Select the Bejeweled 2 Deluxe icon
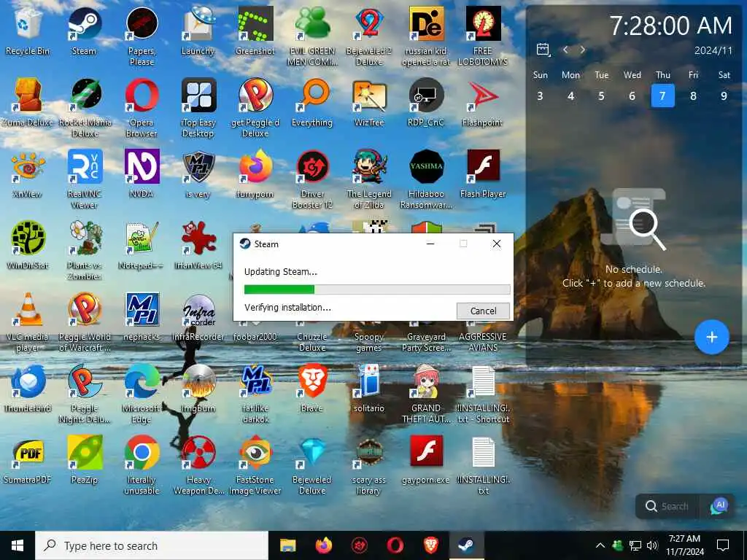Image resolution: width=747 pixels, height=560 pixels. (368, 24)
